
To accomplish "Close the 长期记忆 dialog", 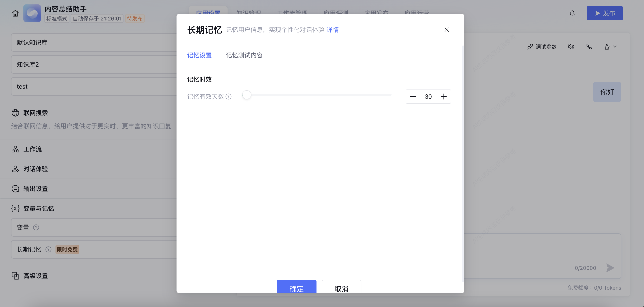I will pyautogui.click(x=447, y=30).
